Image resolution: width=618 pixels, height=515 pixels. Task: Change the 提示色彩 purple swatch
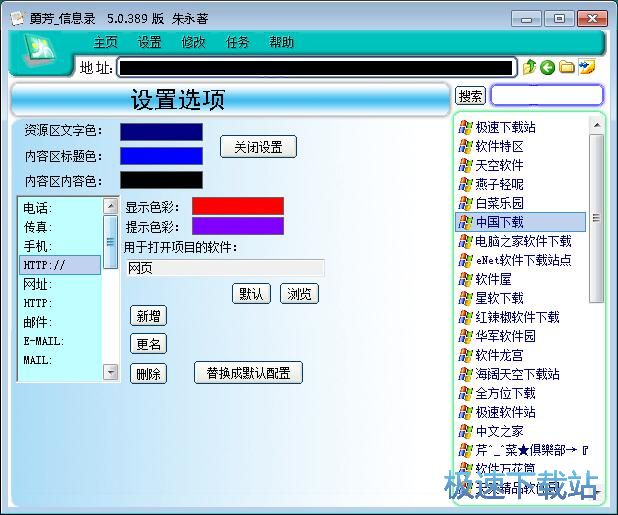point(238,226)
